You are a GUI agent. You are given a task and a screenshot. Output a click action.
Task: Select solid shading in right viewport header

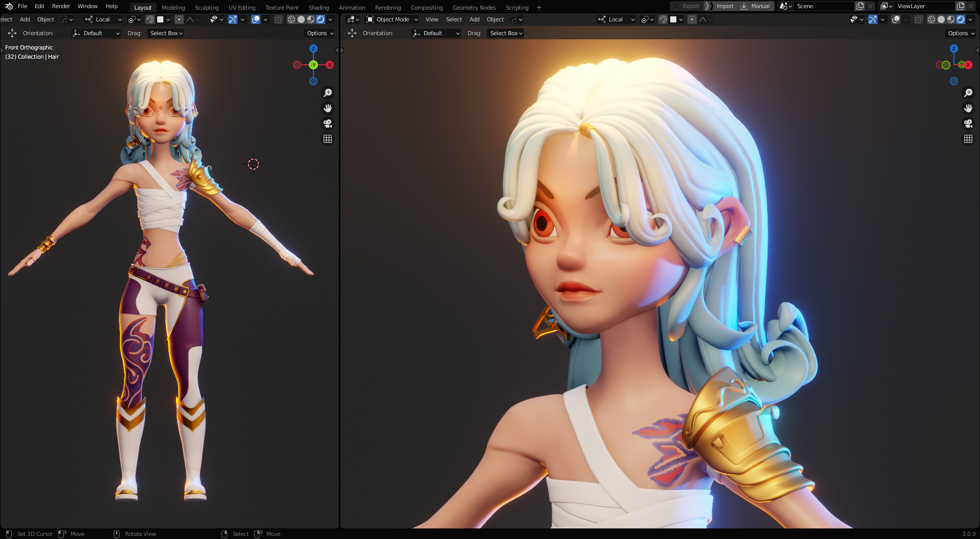point(941,19)
